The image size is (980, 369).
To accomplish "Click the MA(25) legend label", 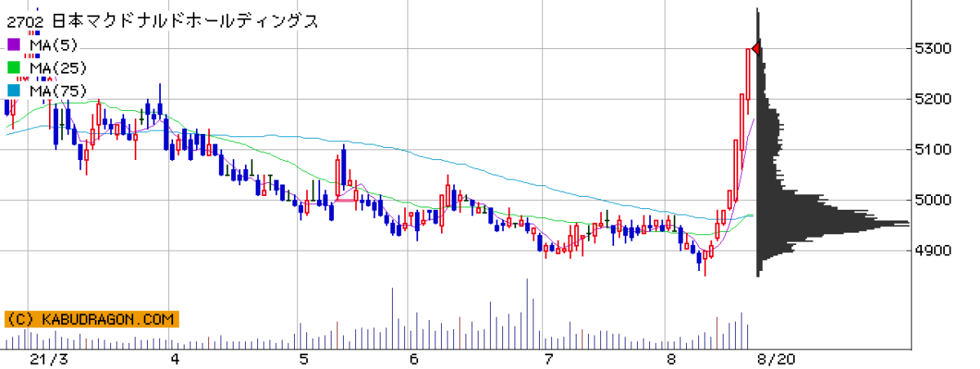I will [x=56, y=68].
